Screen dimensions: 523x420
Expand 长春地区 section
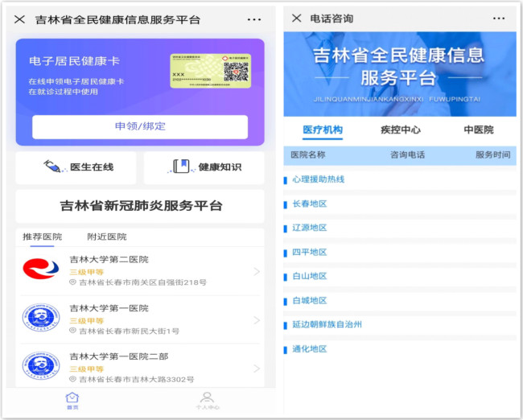400,204
